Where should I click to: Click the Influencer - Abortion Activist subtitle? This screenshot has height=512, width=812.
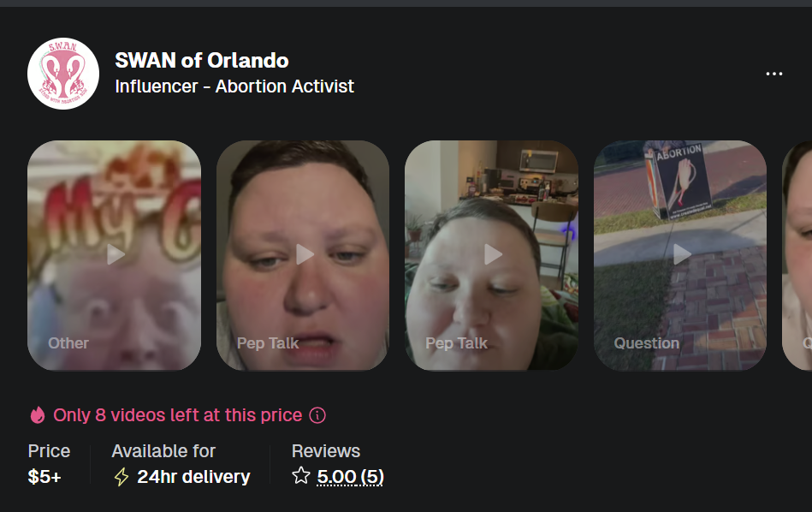pos(234,86)
